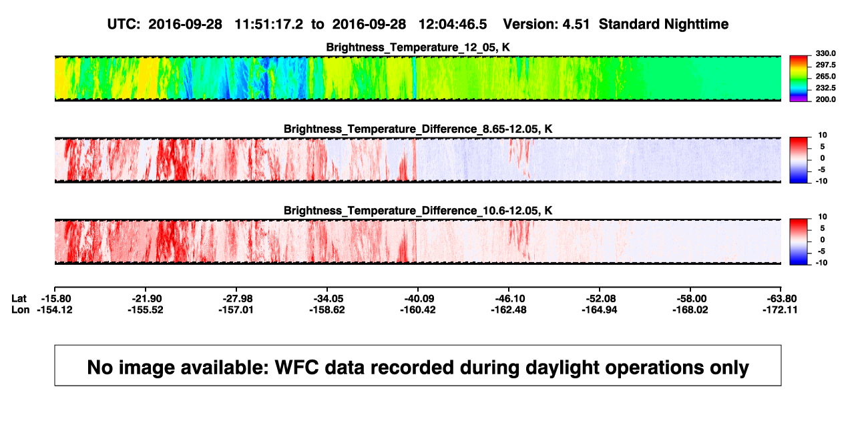Click the 200.0–330.0 rainbow color bar
This screenshot has height=445, width=868.
(800, 78)
